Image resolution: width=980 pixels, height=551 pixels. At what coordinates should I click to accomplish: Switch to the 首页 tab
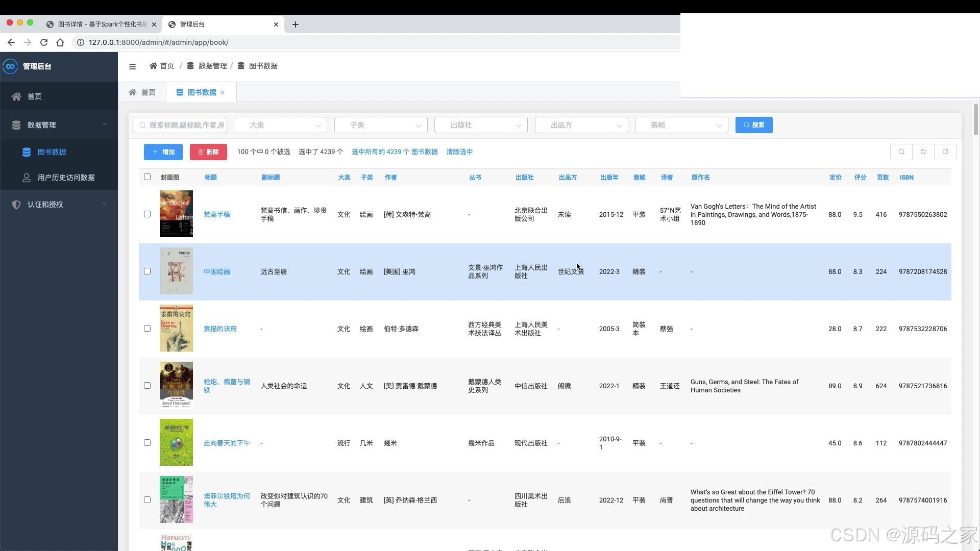142,92
